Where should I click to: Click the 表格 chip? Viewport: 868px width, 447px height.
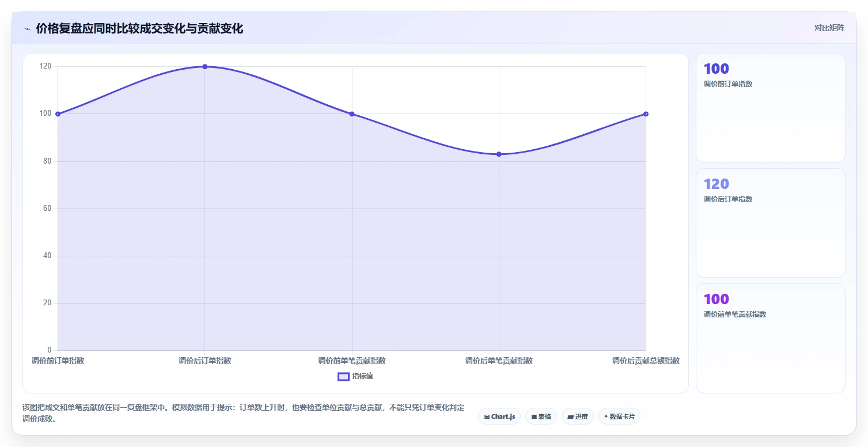pyautogui.click(x=541, y=416)
